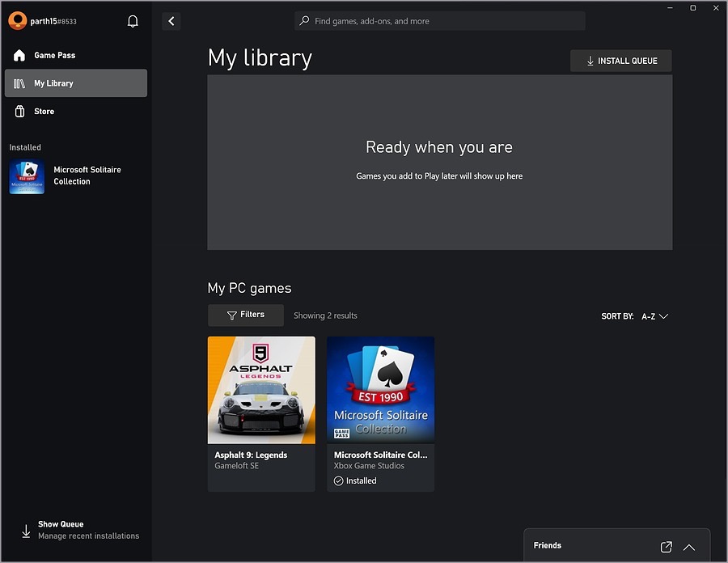The height and width of the screenshot is (563, 728).
Task: Open the Filters options
Action: (246, 315)
